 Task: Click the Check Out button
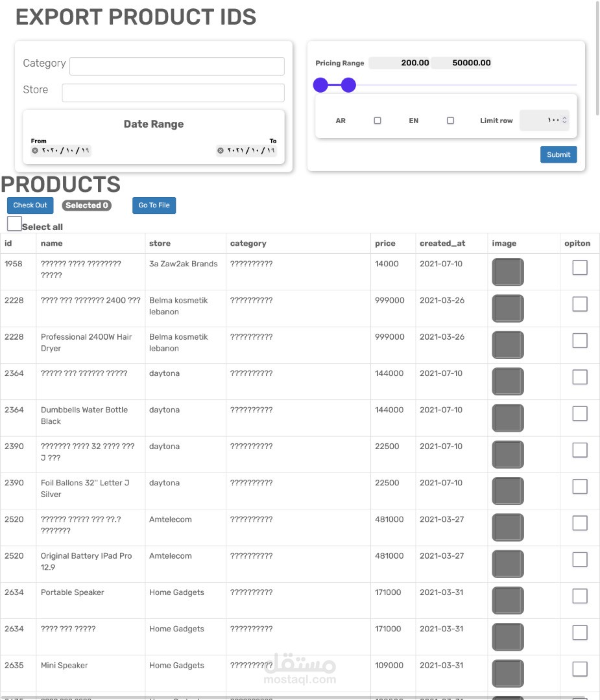click(30, 205)
